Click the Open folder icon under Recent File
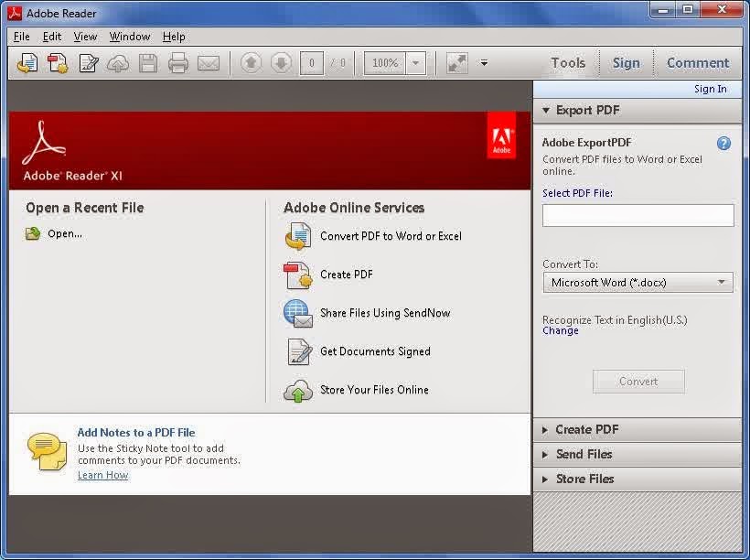 click(33, 233)
